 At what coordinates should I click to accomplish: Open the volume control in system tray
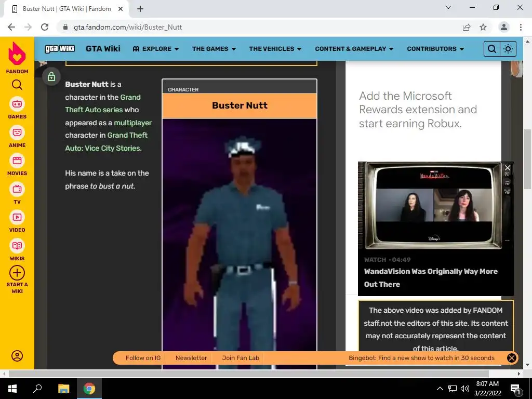tap(465, 389)
